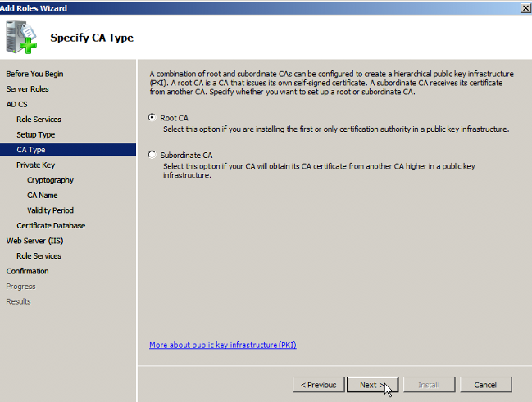Select the Subordinate CA radio button
Screen dimensions: 532x402
pos(152,155)
